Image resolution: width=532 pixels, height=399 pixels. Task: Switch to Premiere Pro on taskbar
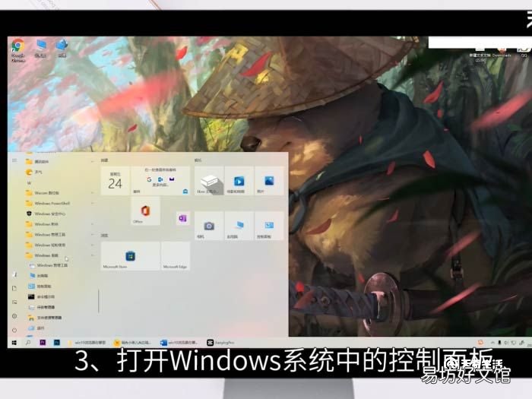click(43, 343)
